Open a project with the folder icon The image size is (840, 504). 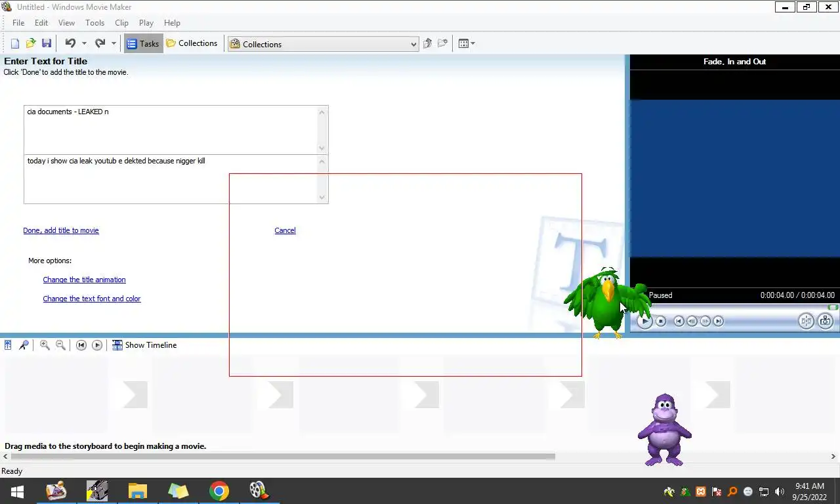[31, 43]
